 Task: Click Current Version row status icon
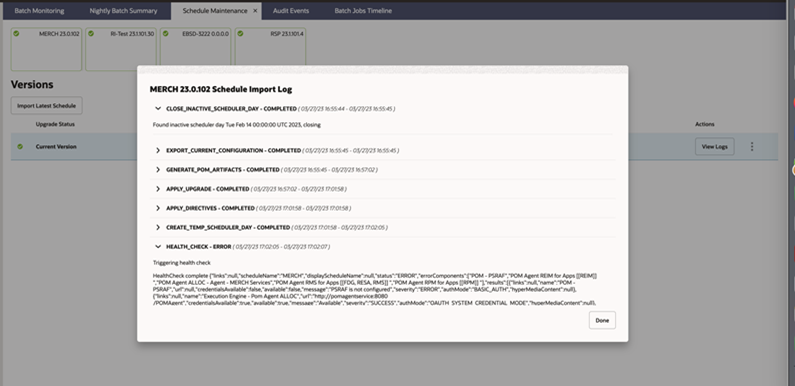(x=20, y=147)
